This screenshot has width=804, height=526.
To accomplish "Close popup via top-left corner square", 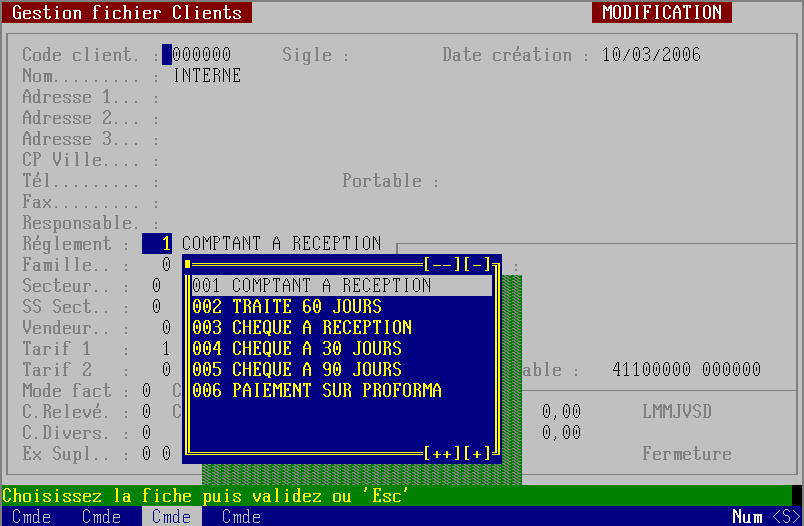I will pos(187,265).
